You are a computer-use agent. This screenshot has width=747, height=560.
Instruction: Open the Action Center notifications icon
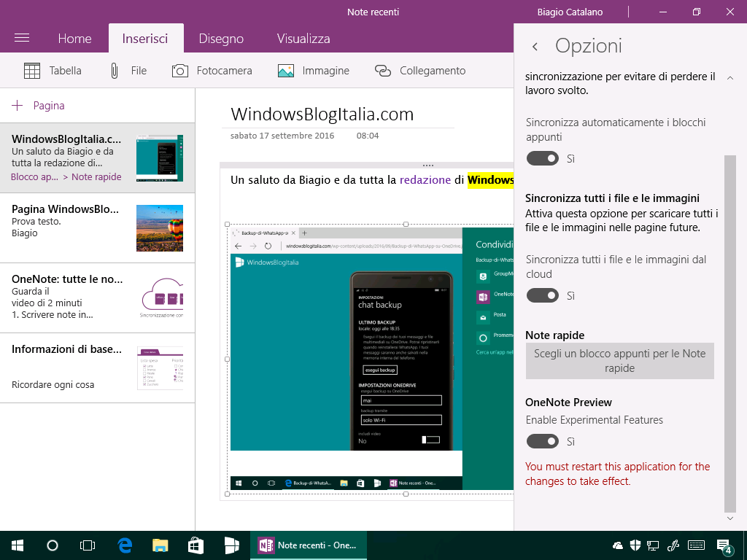pos(724,546)
